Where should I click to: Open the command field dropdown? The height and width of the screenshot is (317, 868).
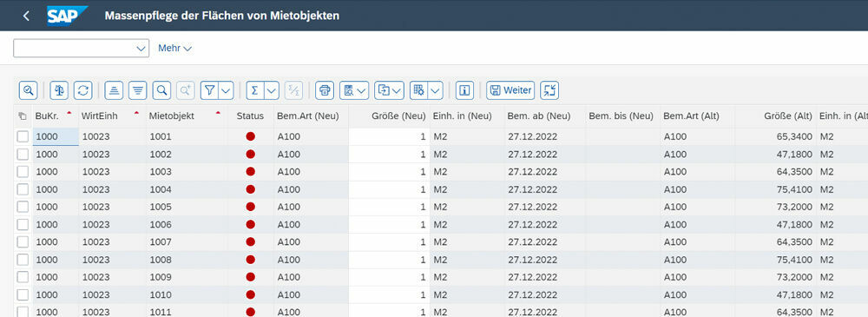(x=141, y=49)
